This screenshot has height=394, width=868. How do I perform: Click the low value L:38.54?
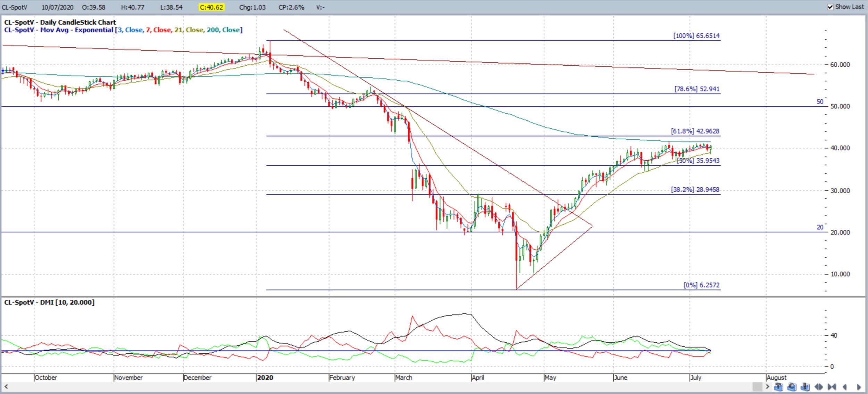click(172, 7)
